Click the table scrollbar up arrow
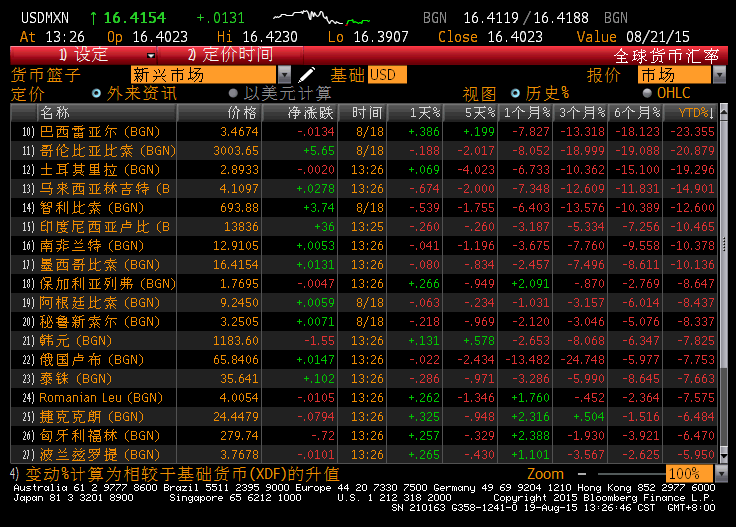This screenshot has width=736, height=527. [x=726, y=113]
